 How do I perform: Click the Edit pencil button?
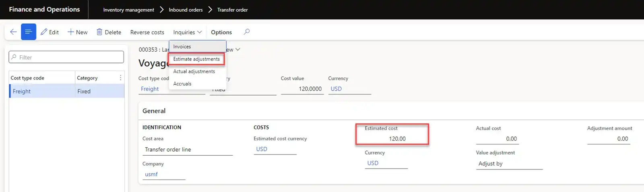[x=50, y=32]
